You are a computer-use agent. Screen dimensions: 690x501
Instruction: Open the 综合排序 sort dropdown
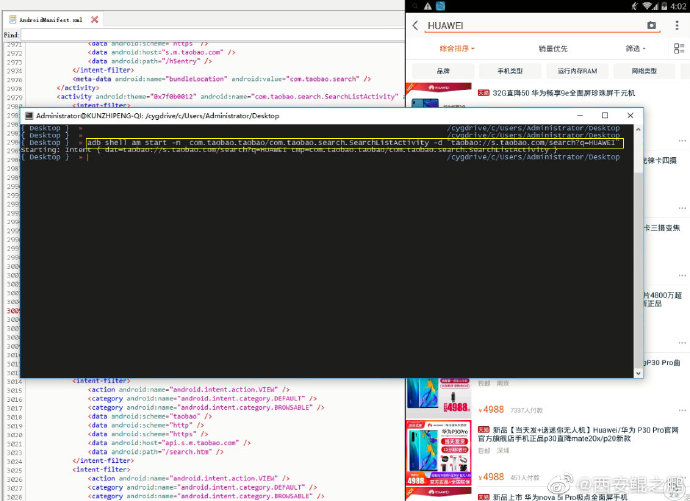click(x=457, y=48)
